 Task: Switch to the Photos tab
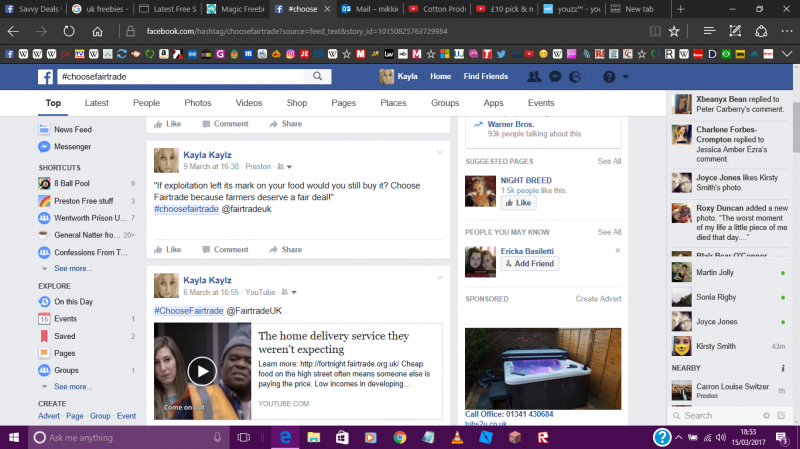(197, 103)
